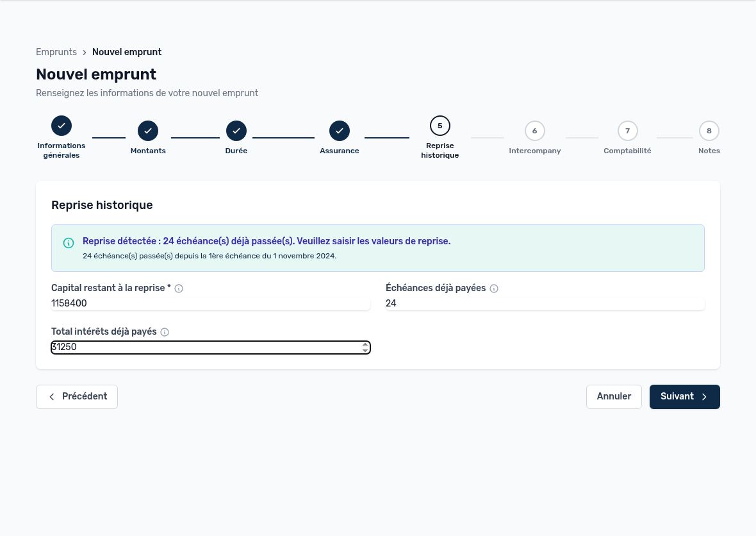Click the Précédent button
The image size is (756, 536).
tap(77, 397)
